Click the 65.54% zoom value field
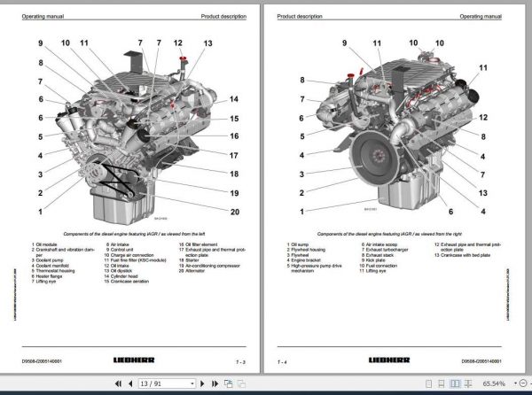Screen dimensions: 532x395 494,383
